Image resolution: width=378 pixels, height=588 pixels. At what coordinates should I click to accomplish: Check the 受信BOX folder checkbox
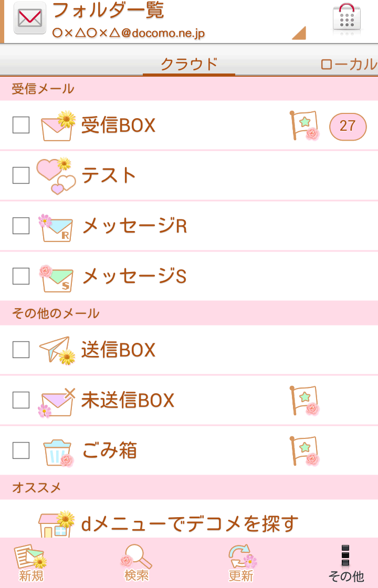point(21,125)
